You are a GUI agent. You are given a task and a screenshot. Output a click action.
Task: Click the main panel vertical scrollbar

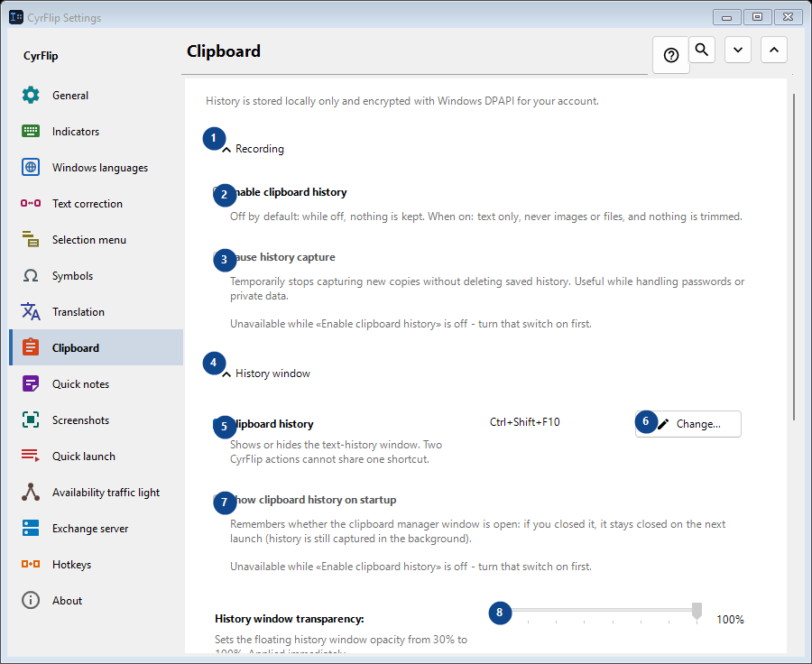click(793, 256)
